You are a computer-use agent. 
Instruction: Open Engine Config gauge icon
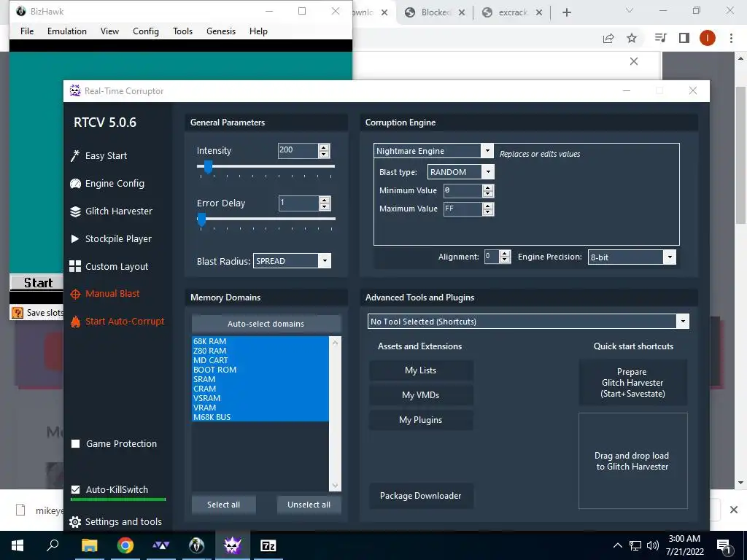(x=75, y=183)
